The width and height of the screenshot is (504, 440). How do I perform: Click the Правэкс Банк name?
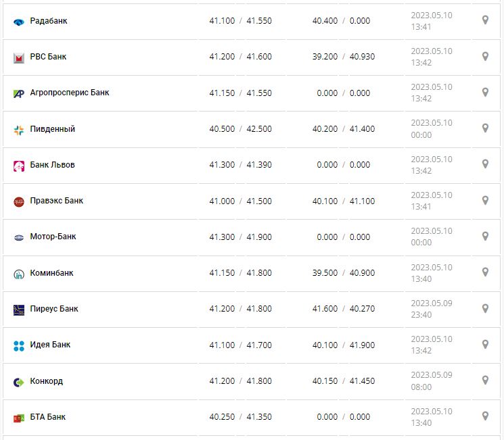click(57, 201)
